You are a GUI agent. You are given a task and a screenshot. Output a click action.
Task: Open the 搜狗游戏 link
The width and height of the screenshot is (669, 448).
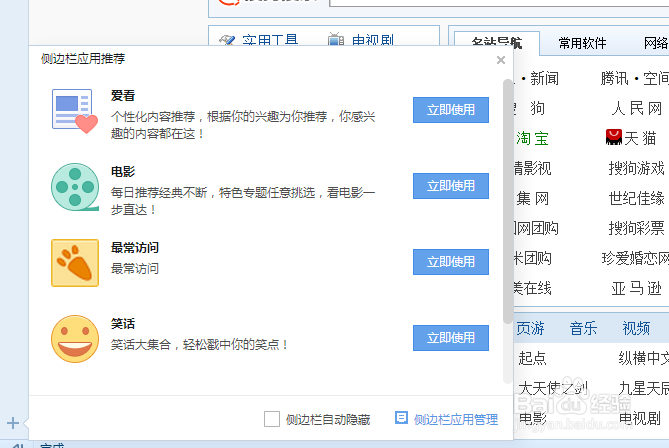pos(637,168)
